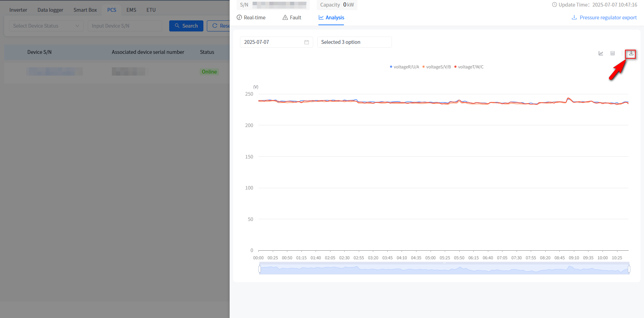This screenshot has width=644, height=318.
Task: Expand the Selected 3 option dropdown
Action: point(354,42)
